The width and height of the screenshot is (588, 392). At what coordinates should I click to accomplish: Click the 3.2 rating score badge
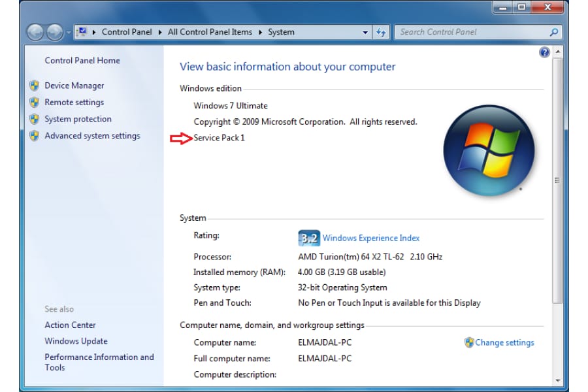(309, 238)
